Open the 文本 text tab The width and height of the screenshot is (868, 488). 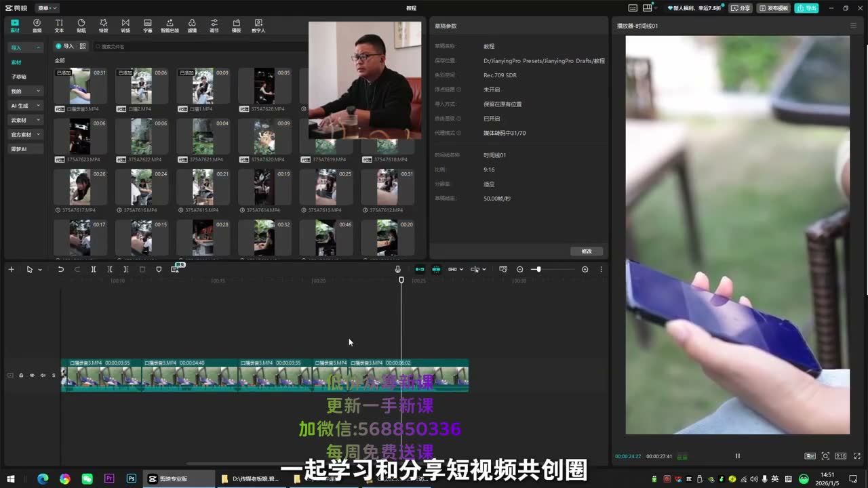point(59,26)
